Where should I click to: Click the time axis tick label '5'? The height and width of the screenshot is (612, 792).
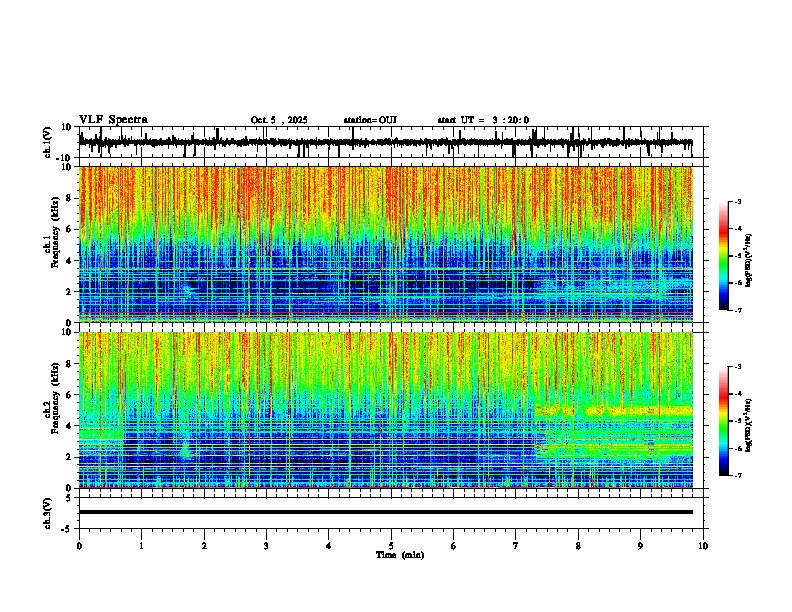pos(391,546)
